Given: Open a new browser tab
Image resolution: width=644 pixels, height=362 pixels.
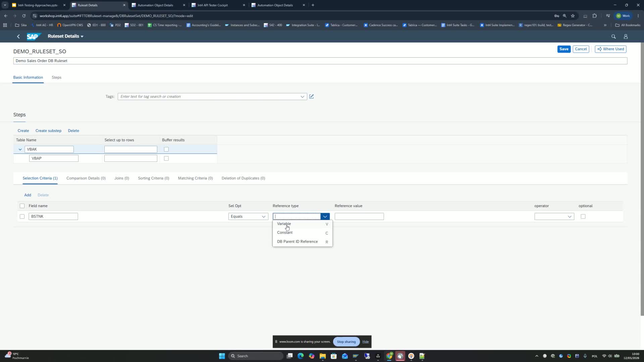Looking at the screenshot, I should tap(313, 5).
